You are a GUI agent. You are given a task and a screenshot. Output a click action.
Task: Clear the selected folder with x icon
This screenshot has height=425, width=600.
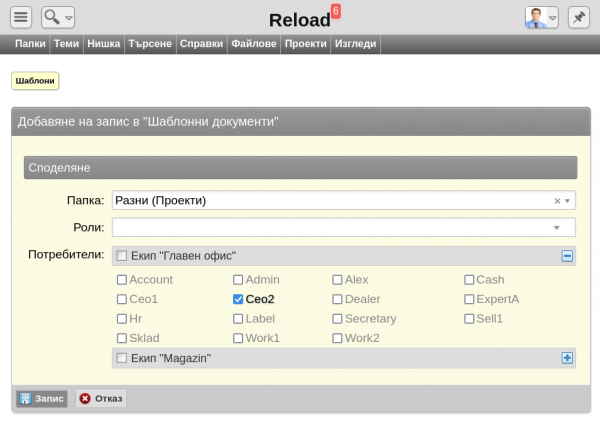(557, 201)
